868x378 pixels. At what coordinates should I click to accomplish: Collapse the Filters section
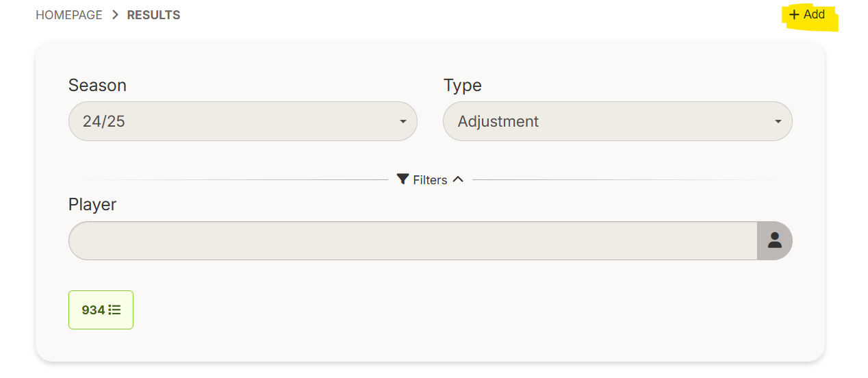(x=430, y=179)
